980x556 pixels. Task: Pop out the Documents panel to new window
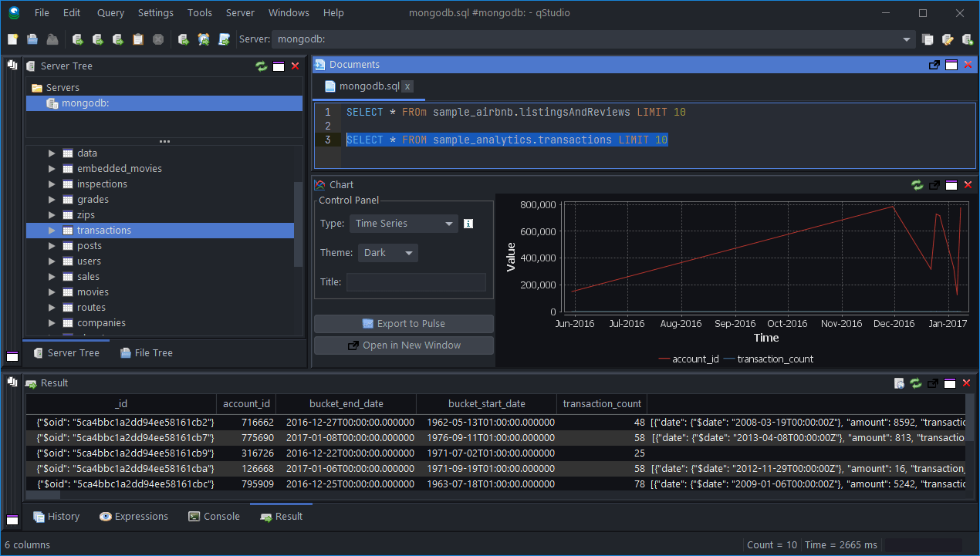[x=934, y=66]
